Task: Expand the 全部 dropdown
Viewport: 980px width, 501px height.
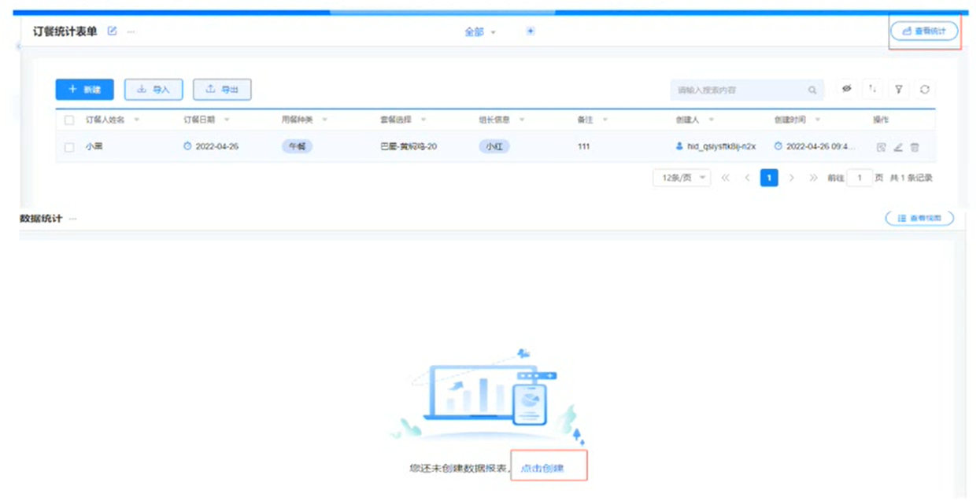Action: coord(480,32)
